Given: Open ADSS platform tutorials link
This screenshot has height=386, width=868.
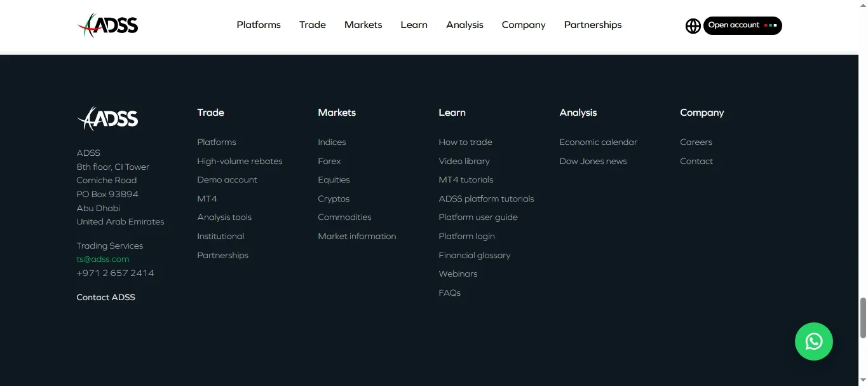Looking at the screenshot, I should click(486, 198).
